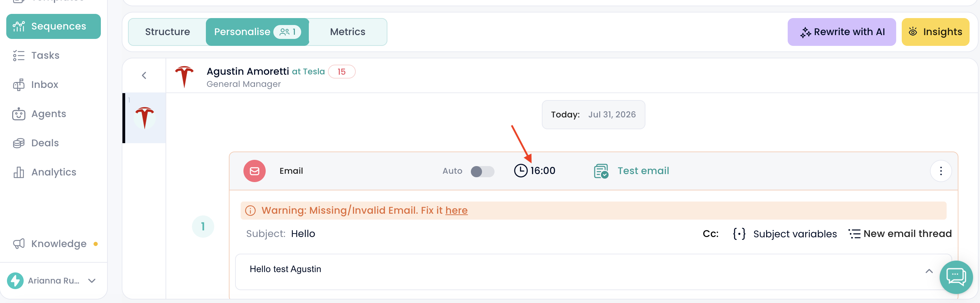This screenshot has width=980, height=303.
Task: Switch to the Metrics tab
Action: pyautogui.click(x=347, y=32)
